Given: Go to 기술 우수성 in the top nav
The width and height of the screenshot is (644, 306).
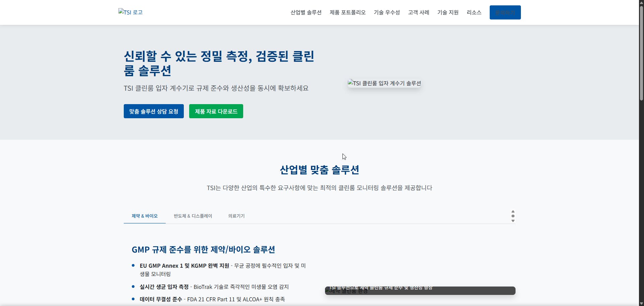Looking at the screenshot, I should point(387,12).
